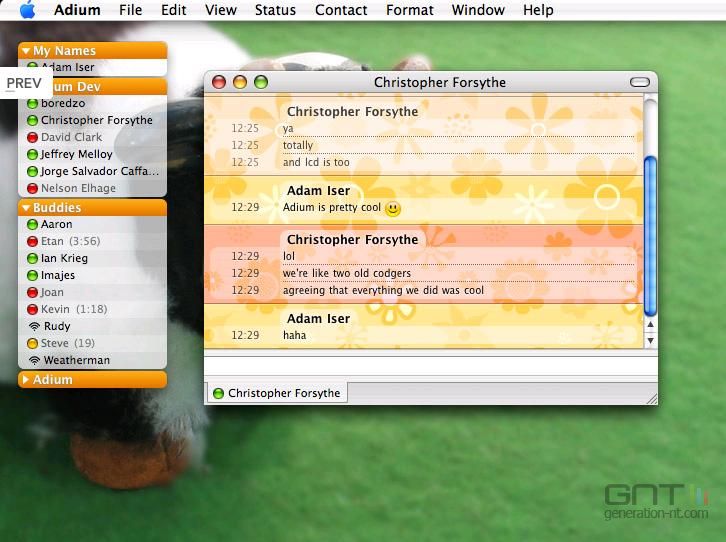Click the PREV overlay button
The image size is (726, 542).
click(24, 83)
